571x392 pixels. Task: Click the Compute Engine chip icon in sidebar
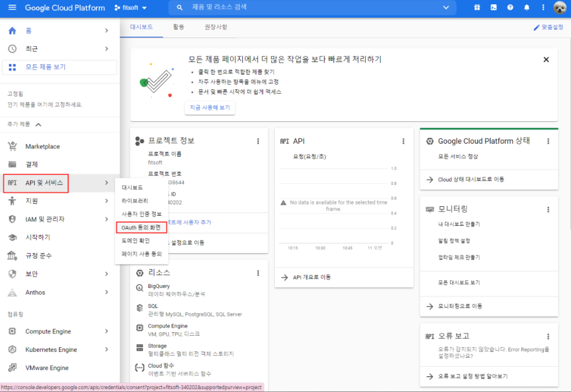[x=12, y=331]
